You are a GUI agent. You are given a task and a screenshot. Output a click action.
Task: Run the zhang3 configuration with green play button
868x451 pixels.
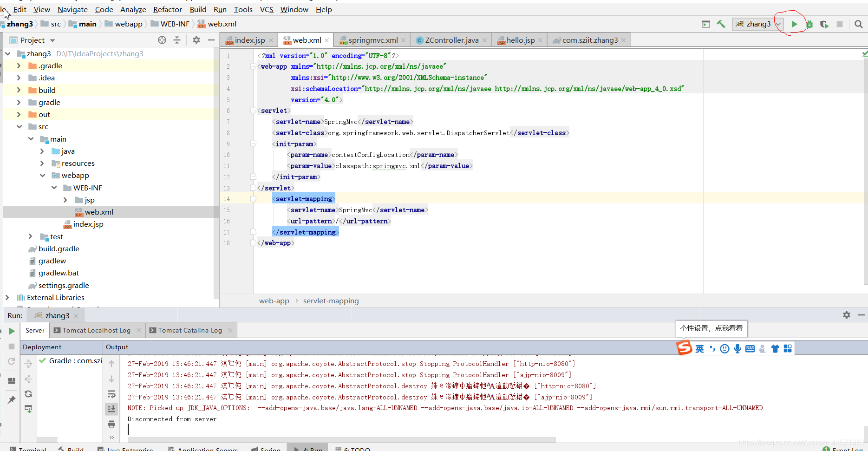794,24
